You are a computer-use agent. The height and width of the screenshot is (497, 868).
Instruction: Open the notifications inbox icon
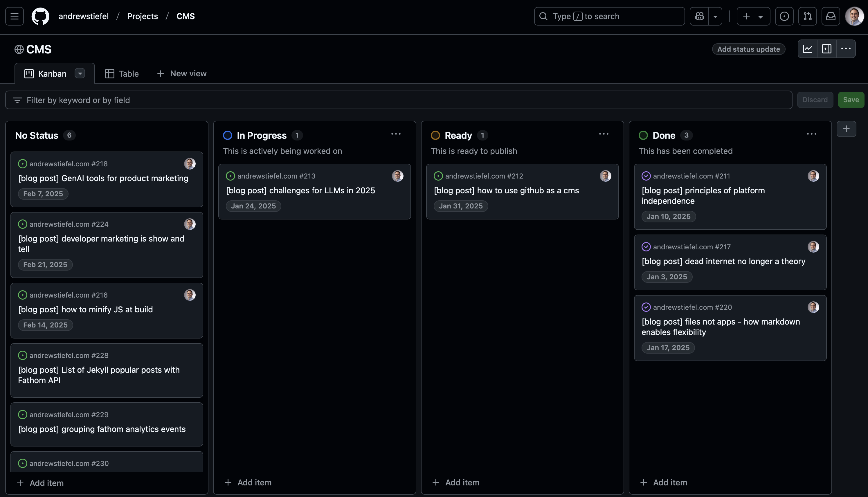click(831, 16)
